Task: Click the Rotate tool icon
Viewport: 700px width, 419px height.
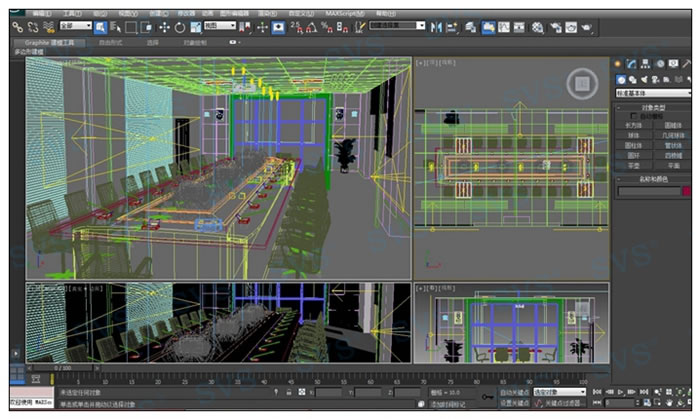Action: point(180,26)
